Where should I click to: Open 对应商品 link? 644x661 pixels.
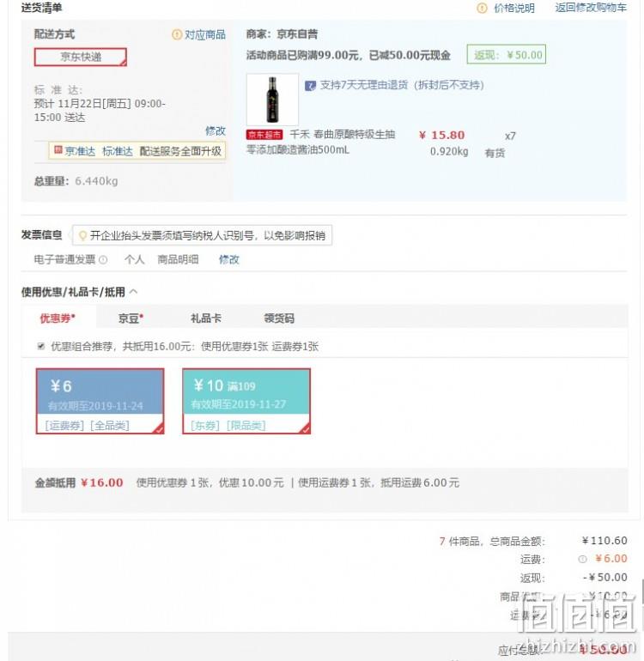[205, 34]
